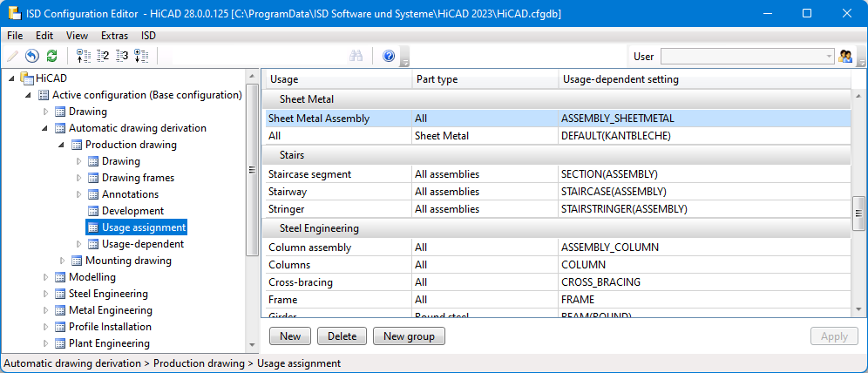Sort by the Part type column header

pyautogui.click(x=485, y=79)
